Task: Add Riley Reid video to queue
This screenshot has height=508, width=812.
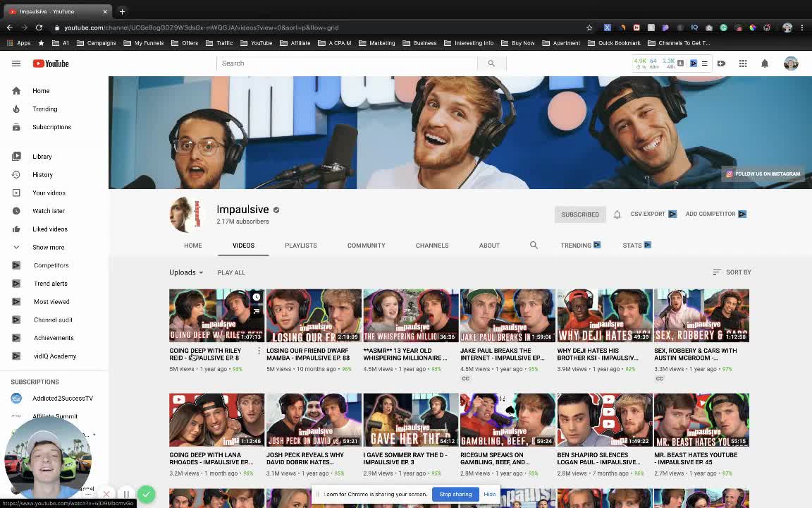Action: click(x=257, y=311)
